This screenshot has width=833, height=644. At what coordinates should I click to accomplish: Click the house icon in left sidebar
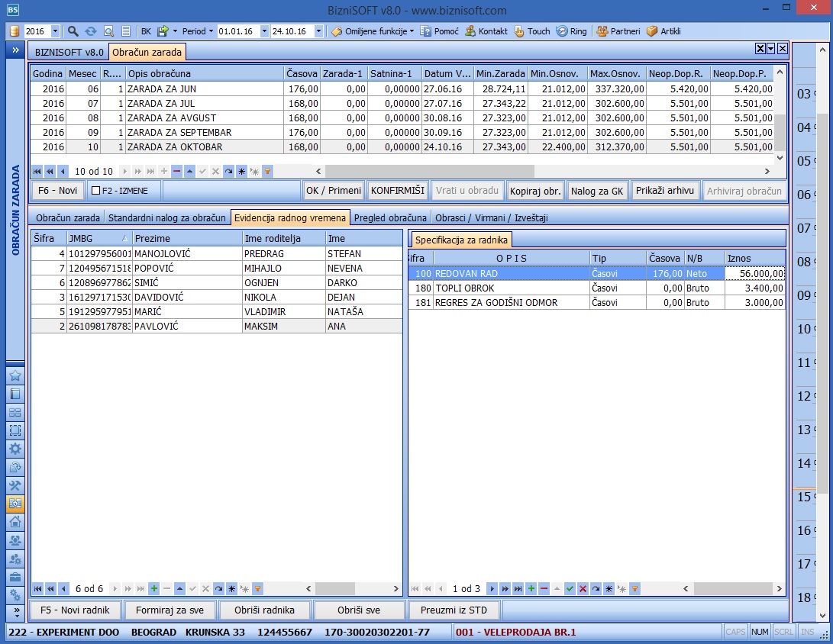pyautogui.click(x=15, y=521)
